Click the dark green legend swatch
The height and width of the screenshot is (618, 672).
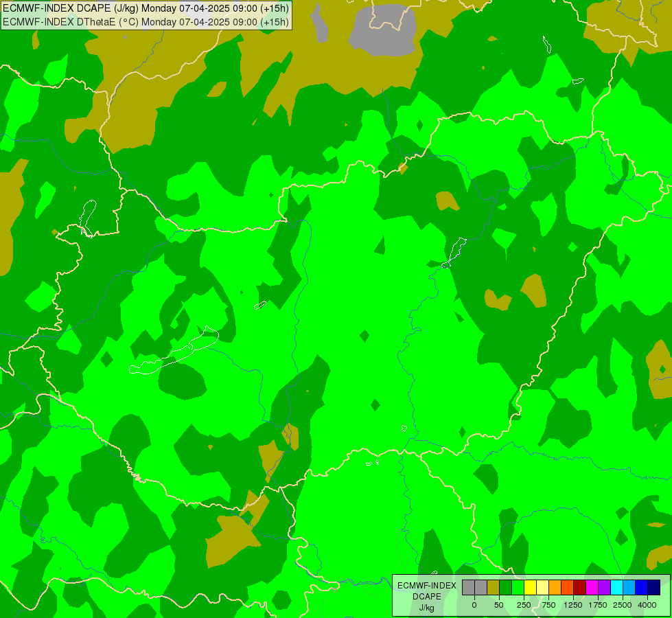pos(505,588)
